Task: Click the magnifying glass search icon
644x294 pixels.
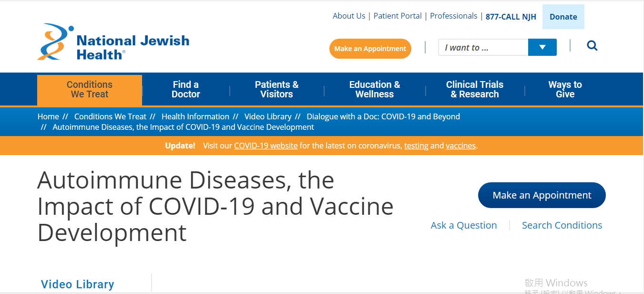Action: tap(592, 46)
